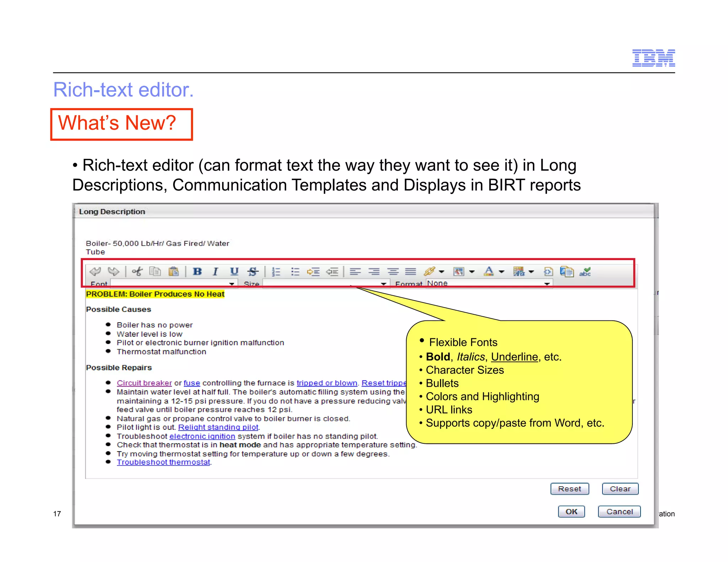Click the Paste clipboard icon
The image size is (728, 562).
(x=173, y=272)
